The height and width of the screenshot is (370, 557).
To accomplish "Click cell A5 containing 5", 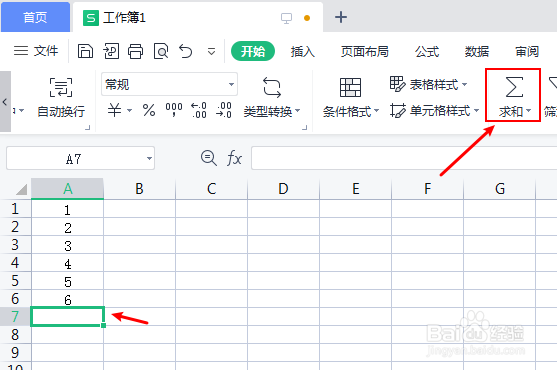I will [67, 281].
